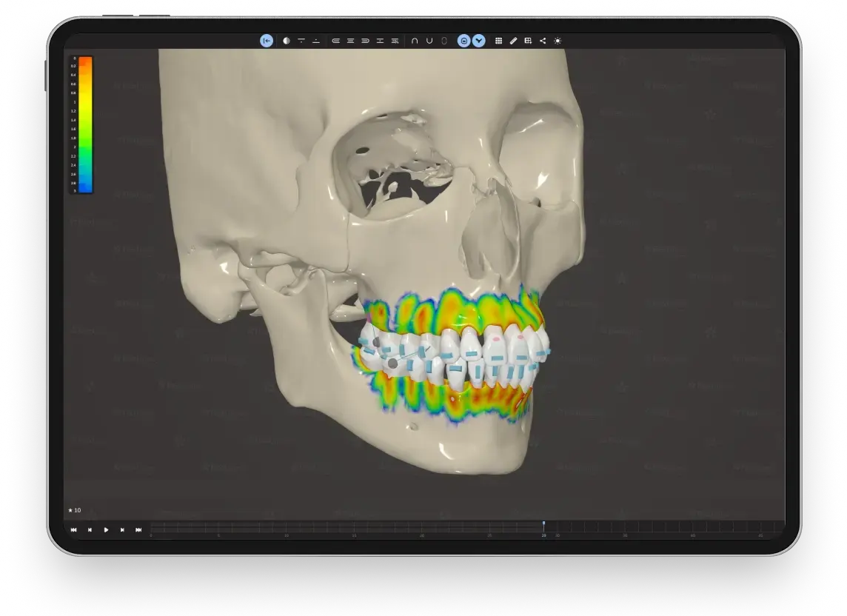Open the table with plus icon
The width and height of the screenshot is (847, 616).
[x=528, y=41]
